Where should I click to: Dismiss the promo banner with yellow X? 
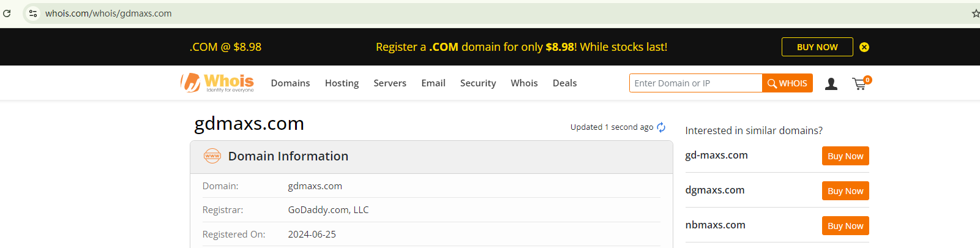tap(864, 47)
